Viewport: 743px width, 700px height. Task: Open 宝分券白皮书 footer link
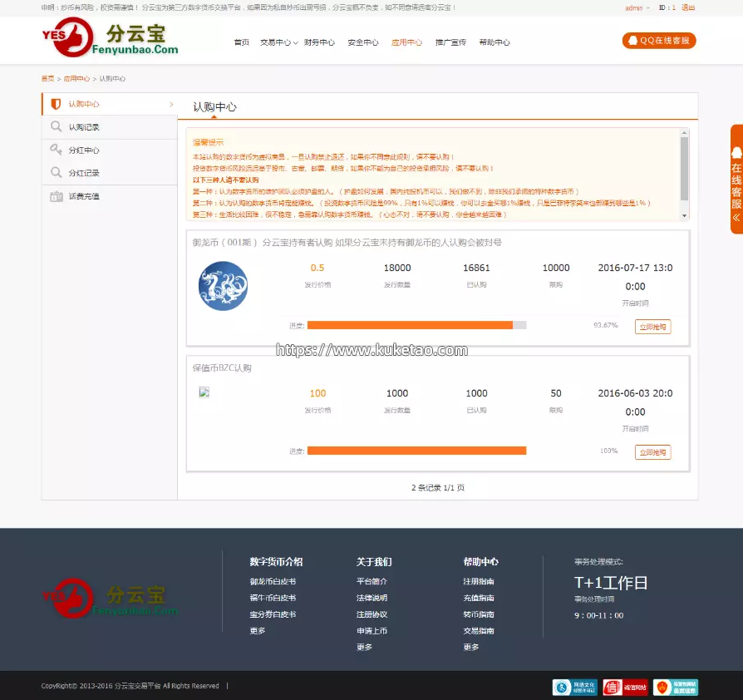click(x=273, y=614)
